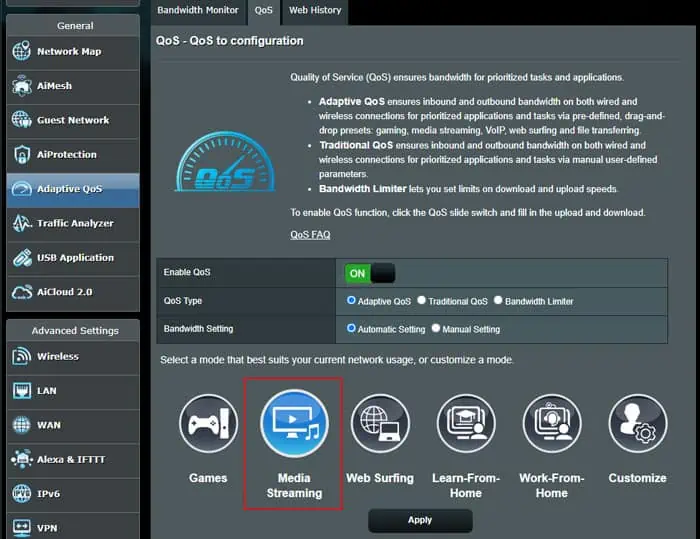The image size is (700, 539).
Task: Open the AiCloud 2.0 cloud icon
Action: coord(21,292)
